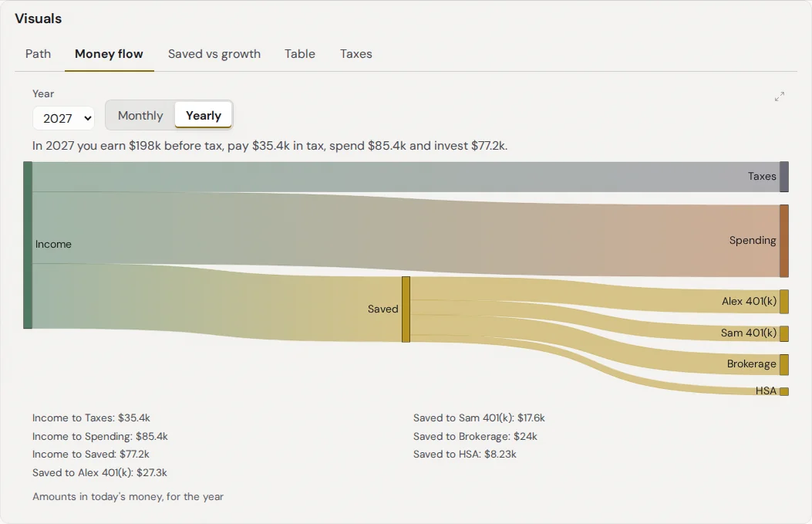Switch to Saved vs growth tab
The height and width of the screenshot is (524, 812).
[214, 54]
